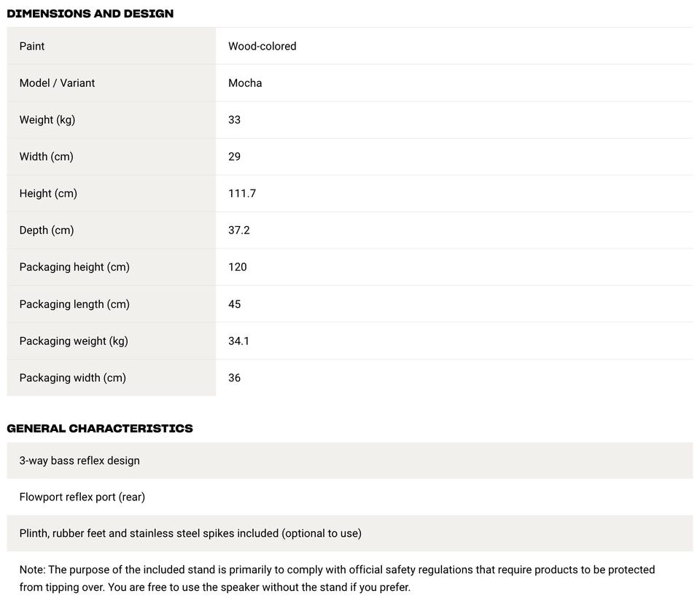This screenshot has width=700, height=601.
Task: Click the Weight (kg) label
Action: (47, 120)
